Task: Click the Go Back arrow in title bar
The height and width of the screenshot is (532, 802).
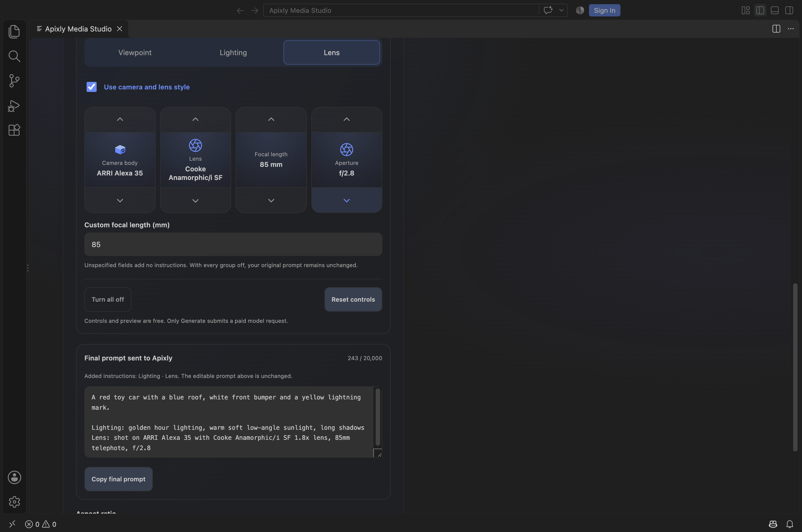Action: coord(240,11)
